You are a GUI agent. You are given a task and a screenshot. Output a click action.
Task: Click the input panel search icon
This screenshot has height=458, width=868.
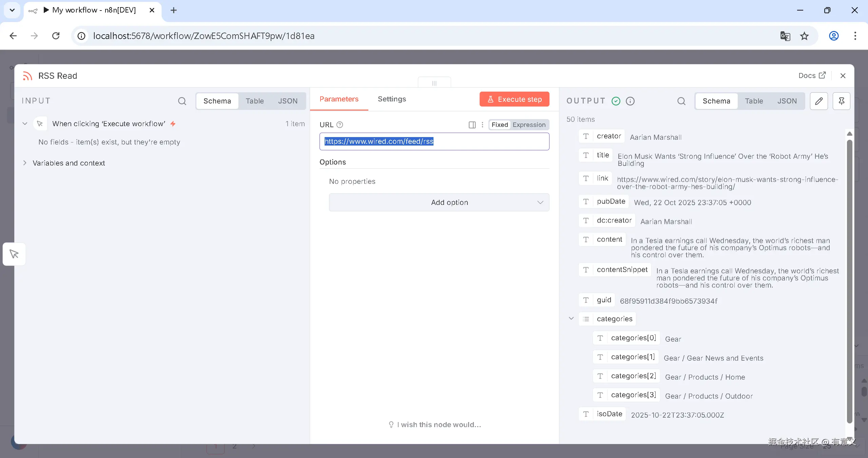[182, 101]
